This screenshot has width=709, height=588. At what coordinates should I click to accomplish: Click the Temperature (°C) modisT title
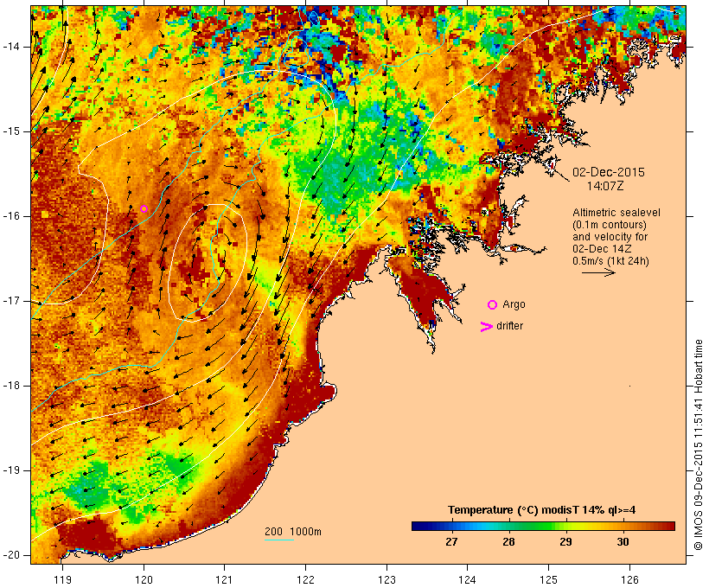[542, 510]
